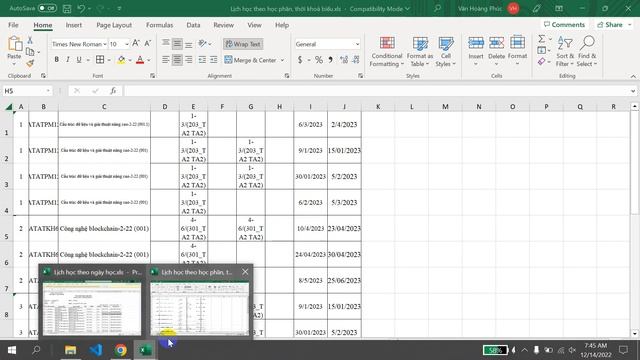This screenshot has width=640, height=360.
Task: Toggle Bold formatting
Action: 56,60
